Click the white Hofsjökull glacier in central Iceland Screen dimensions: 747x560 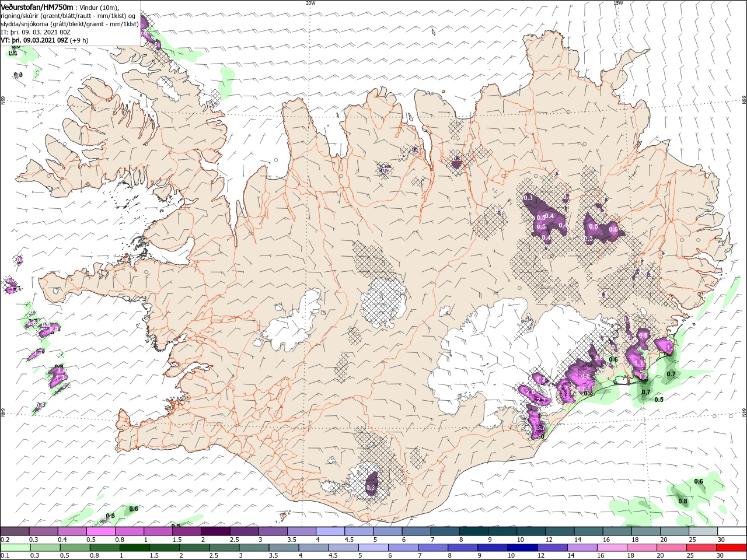coord(383,301)
